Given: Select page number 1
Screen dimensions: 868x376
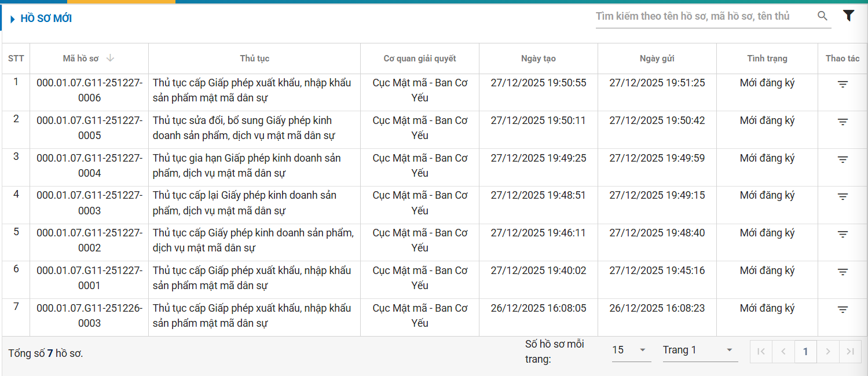Looking at the screenshot, I should pos(805,351).
